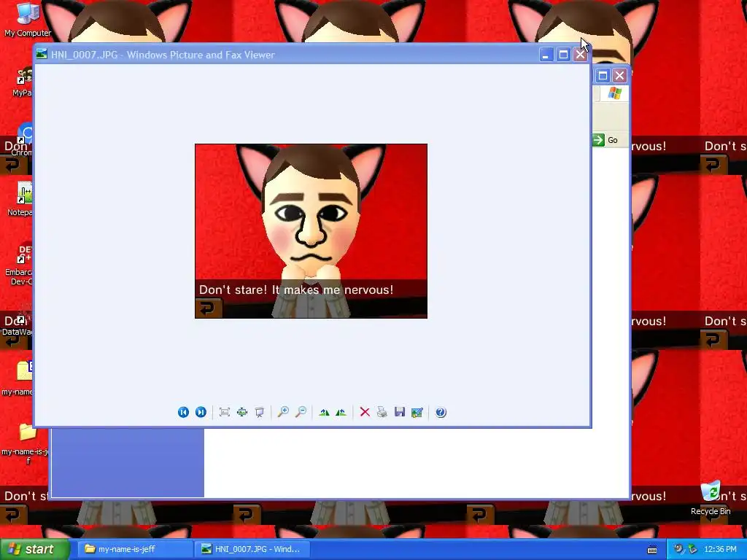Select the Best Fit view icon
Image resolution: width=747 pixels, height=560 pixels.
[225, 413]
